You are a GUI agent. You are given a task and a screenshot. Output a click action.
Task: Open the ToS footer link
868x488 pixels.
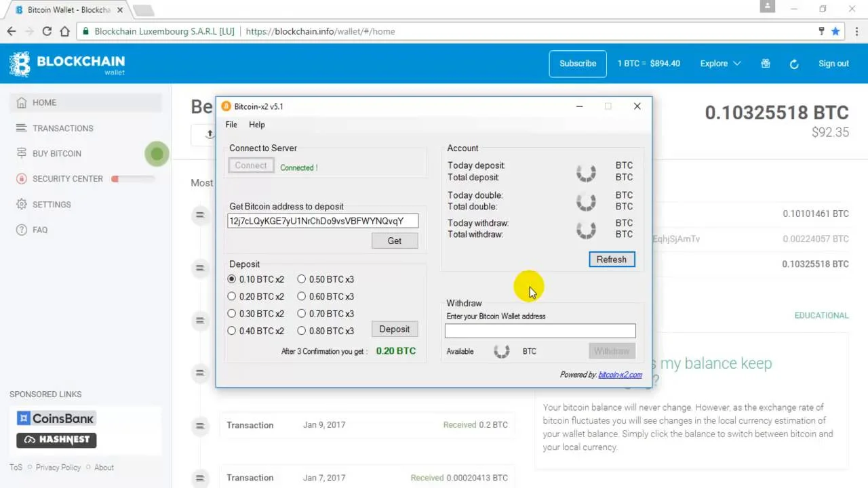16,468
